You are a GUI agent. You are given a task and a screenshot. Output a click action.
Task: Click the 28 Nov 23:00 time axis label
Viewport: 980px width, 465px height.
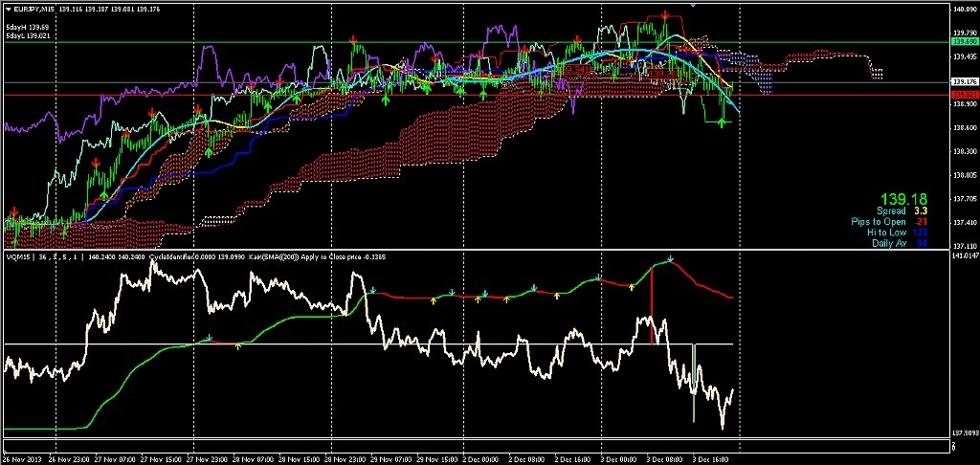point(345,459)
